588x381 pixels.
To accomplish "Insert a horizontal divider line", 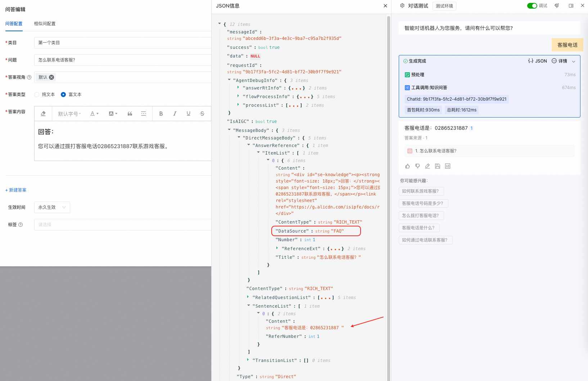I will [144, 114].
